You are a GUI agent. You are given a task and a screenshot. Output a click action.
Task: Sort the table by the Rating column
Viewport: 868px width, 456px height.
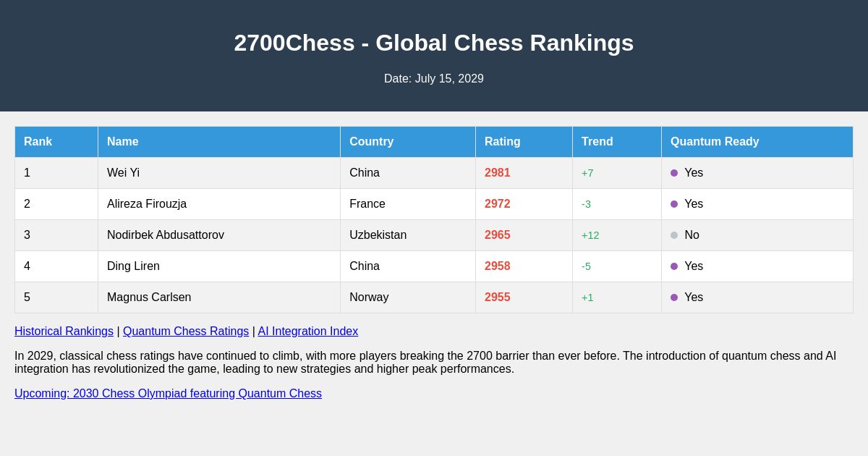pyautogui.click(x=502, y=142)
